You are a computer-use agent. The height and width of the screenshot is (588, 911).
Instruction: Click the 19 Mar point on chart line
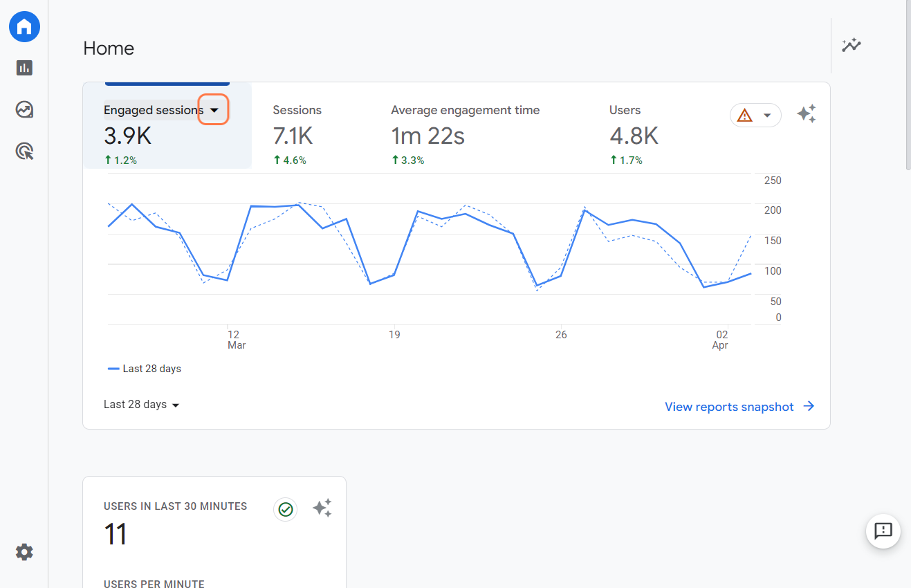coord(394,275)
